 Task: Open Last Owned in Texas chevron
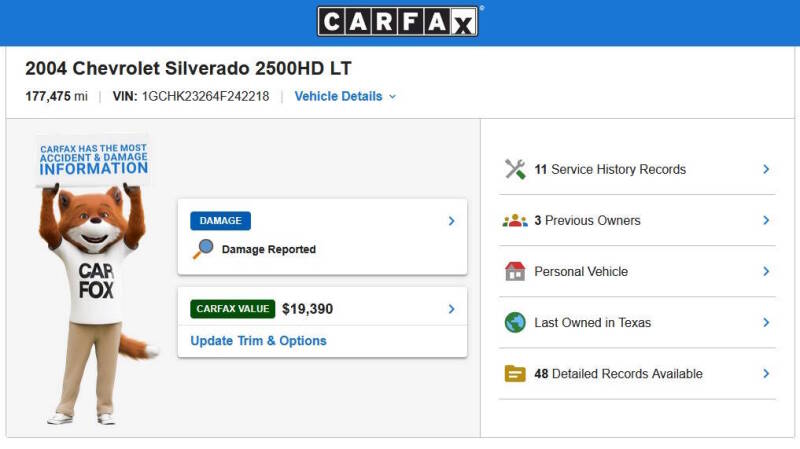766,322
